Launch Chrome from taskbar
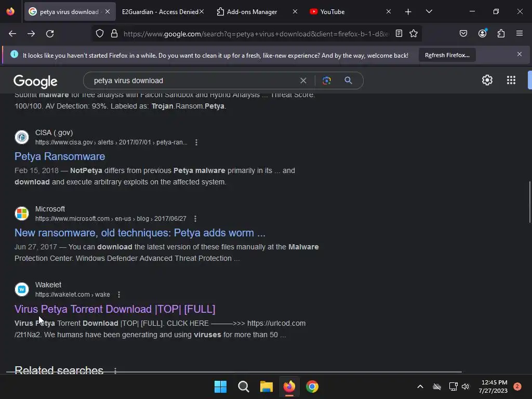This screenshot has height=399, width=532. point(312,387)
